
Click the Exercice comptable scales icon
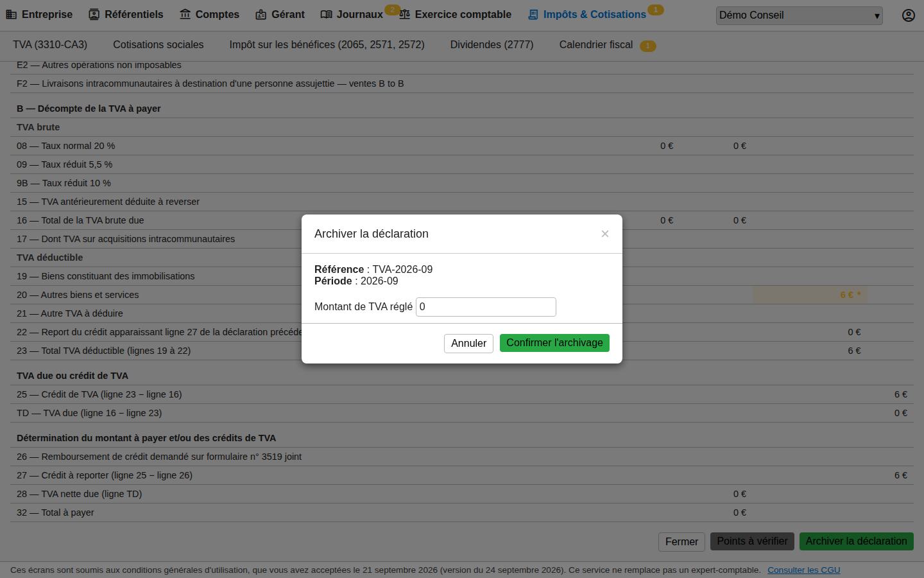pos(404,14)
